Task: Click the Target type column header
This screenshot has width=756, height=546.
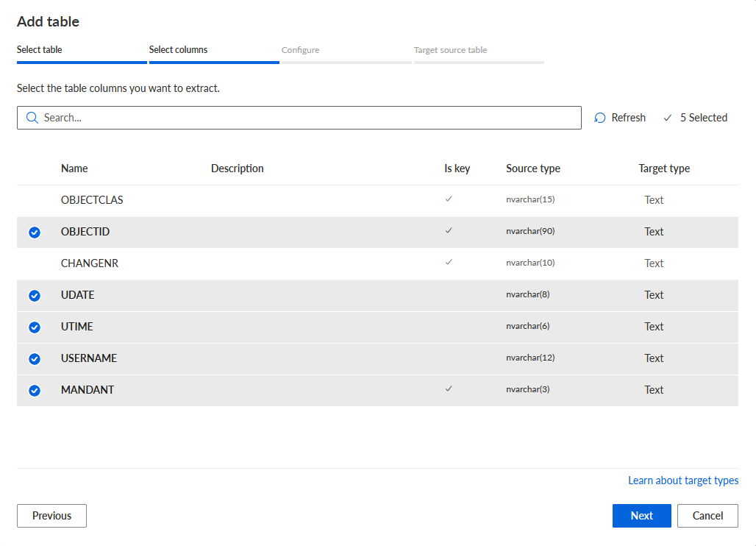Action: click(664, 169)
